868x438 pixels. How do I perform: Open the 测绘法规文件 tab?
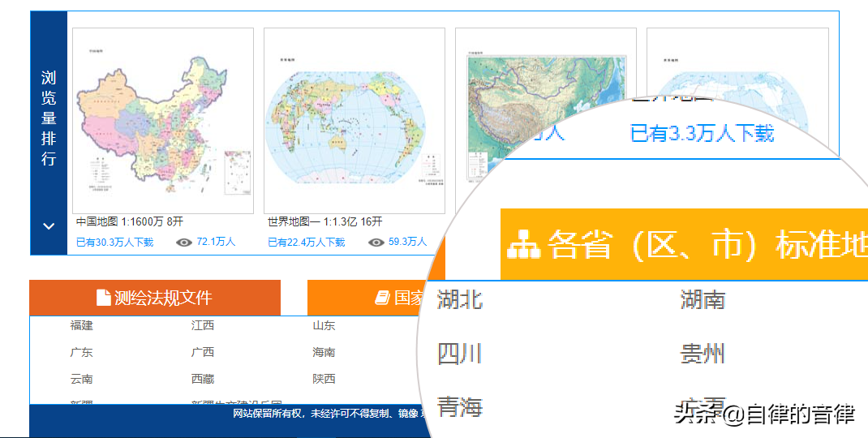pyautogui.click(x=155, y=298)
